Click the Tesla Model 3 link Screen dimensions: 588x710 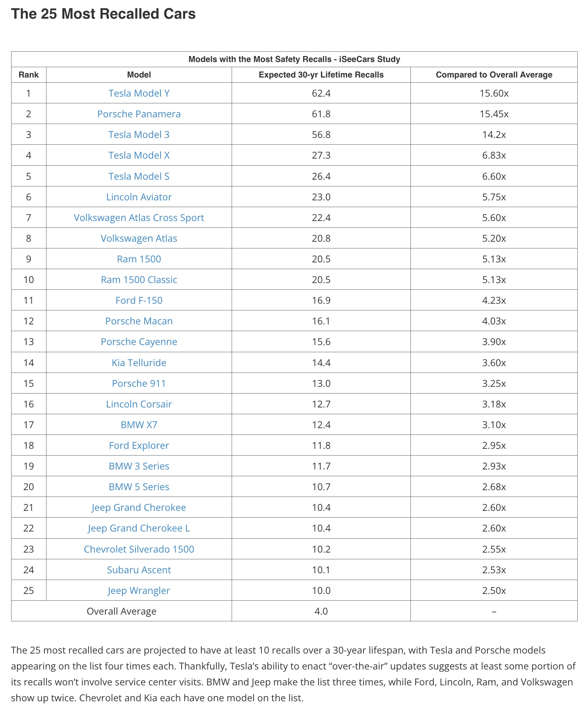click(139, 134)
